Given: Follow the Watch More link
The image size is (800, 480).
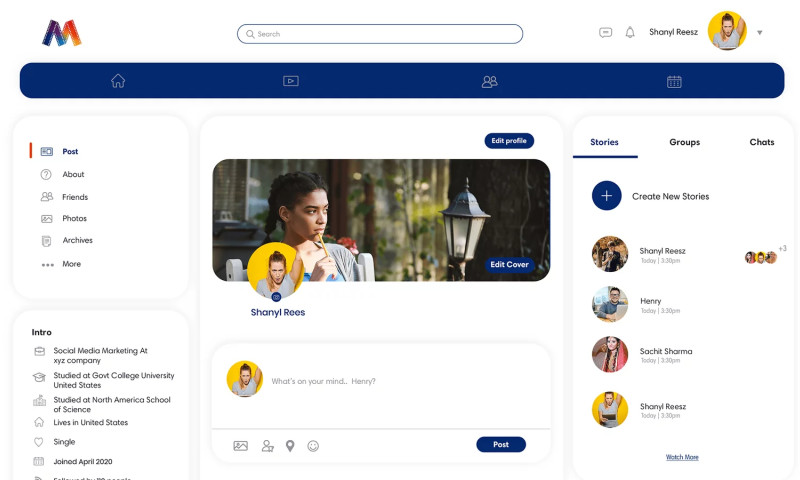Looking at the screenshot, I should coord(682,457).
